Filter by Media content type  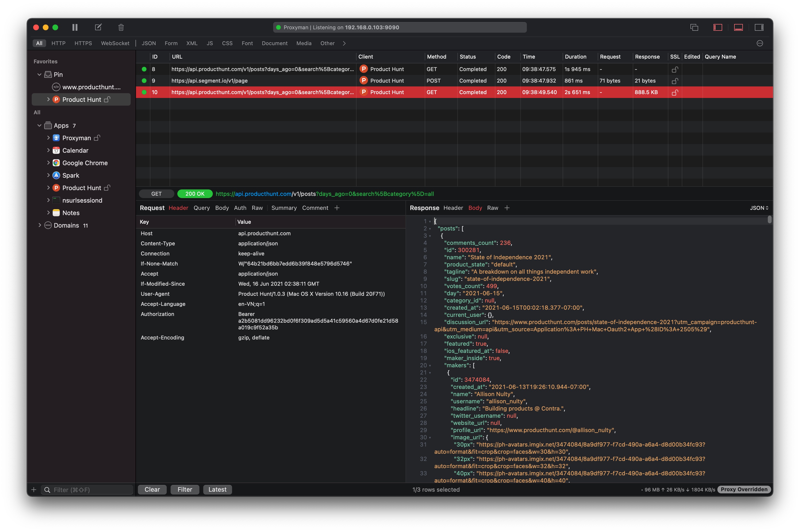click(304, 43)
